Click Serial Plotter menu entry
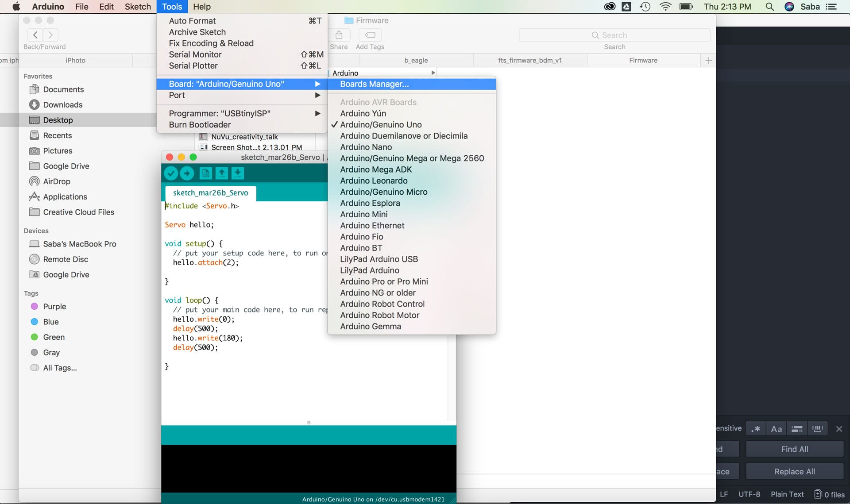Screen dimensions: 850x504 point(242,65)
